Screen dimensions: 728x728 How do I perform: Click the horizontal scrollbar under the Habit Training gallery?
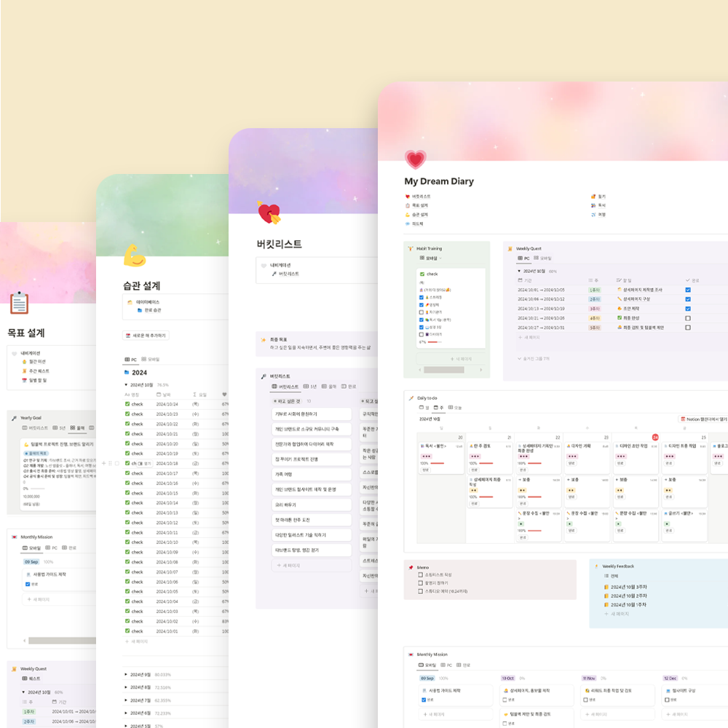pyautogui.click(x=444, y=370)
